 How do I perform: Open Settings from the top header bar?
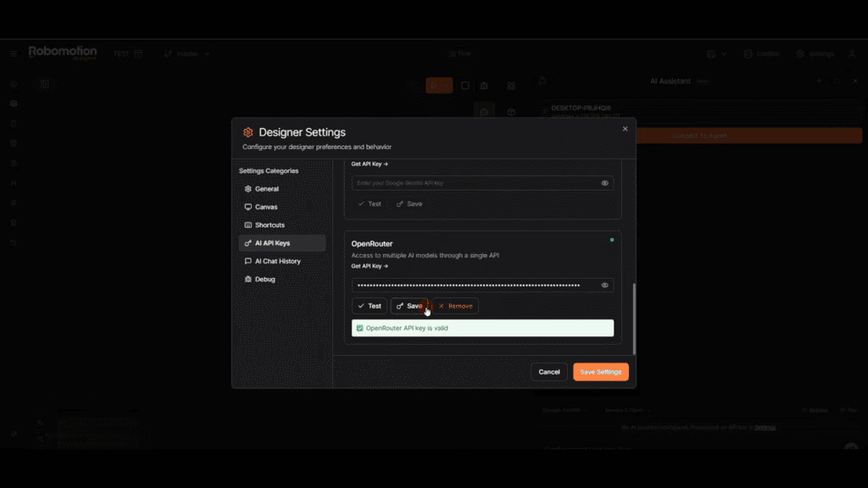coord(815,53)
